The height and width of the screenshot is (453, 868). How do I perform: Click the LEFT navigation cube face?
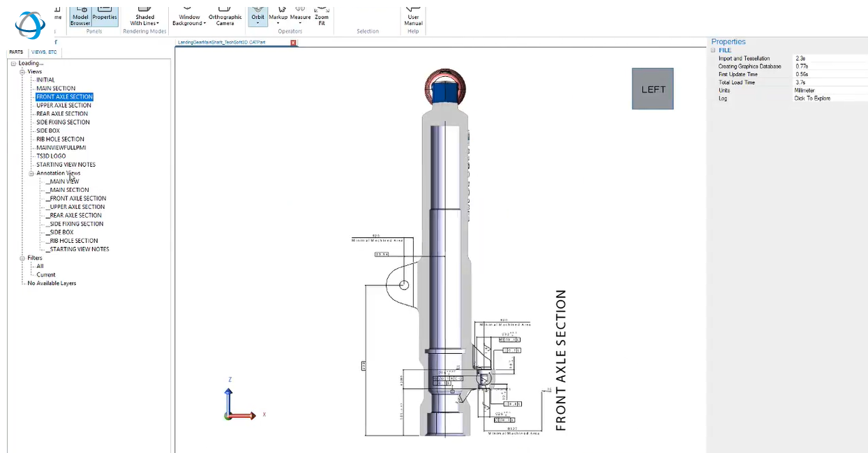click(x=653, y=89)
